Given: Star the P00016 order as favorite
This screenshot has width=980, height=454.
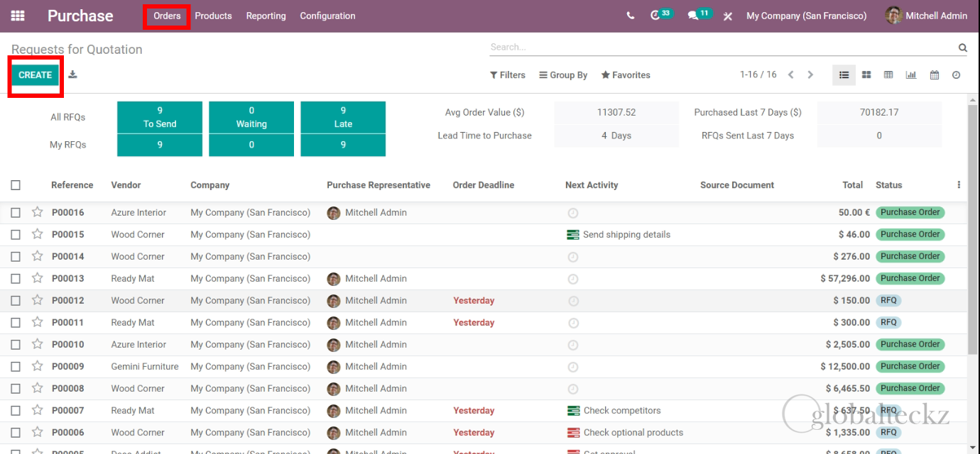Looking at the screenshot, I should coord(38,212).
